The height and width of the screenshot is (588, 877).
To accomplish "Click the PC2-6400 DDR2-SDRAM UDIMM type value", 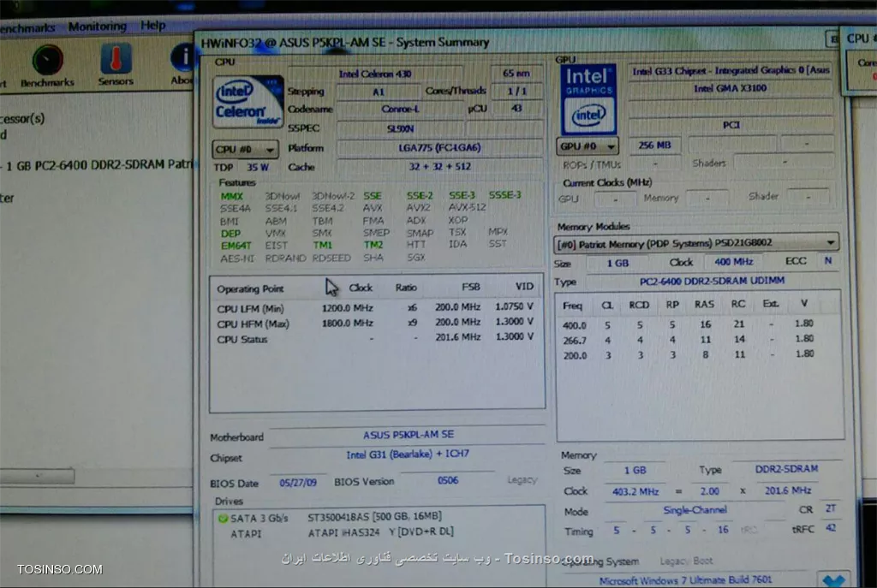I will point(712,281).
